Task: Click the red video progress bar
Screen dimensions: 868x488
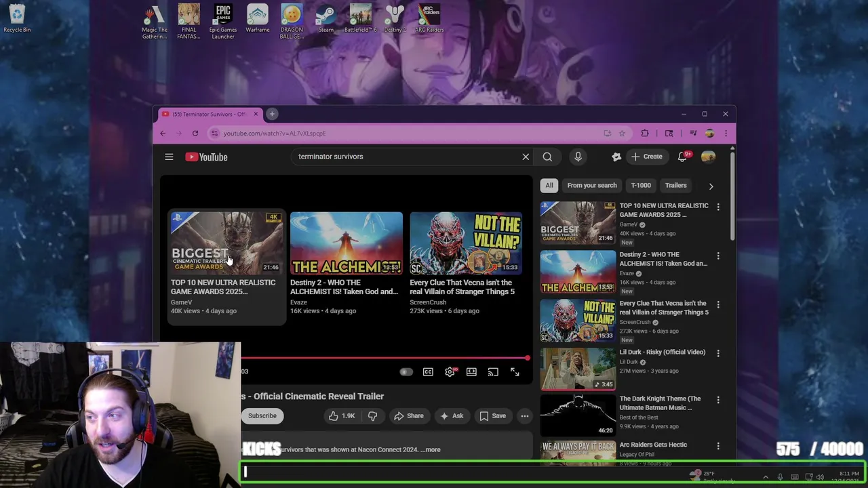Action: coord(384,358)
